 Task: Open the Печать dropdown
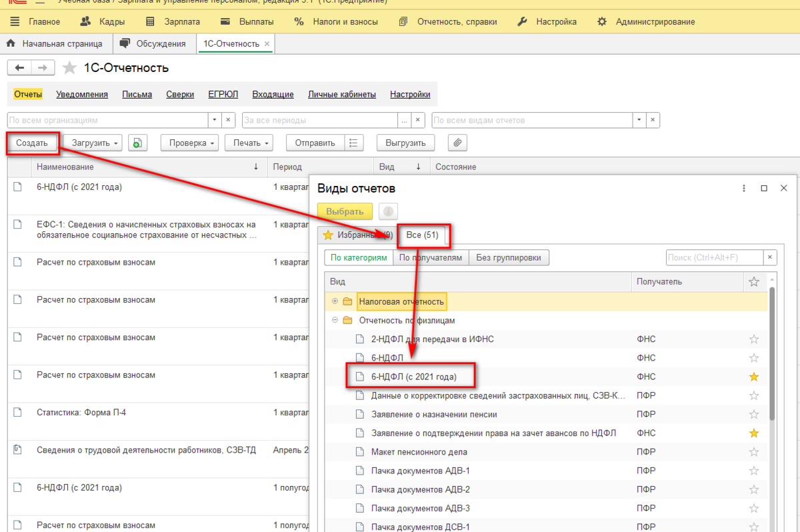(249, 143)
